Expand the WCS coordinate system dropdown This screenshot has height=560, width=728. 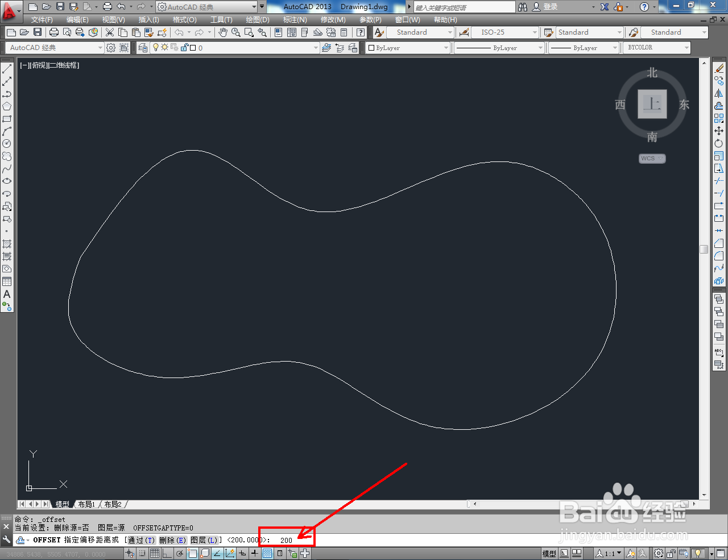tap(652, 159)
